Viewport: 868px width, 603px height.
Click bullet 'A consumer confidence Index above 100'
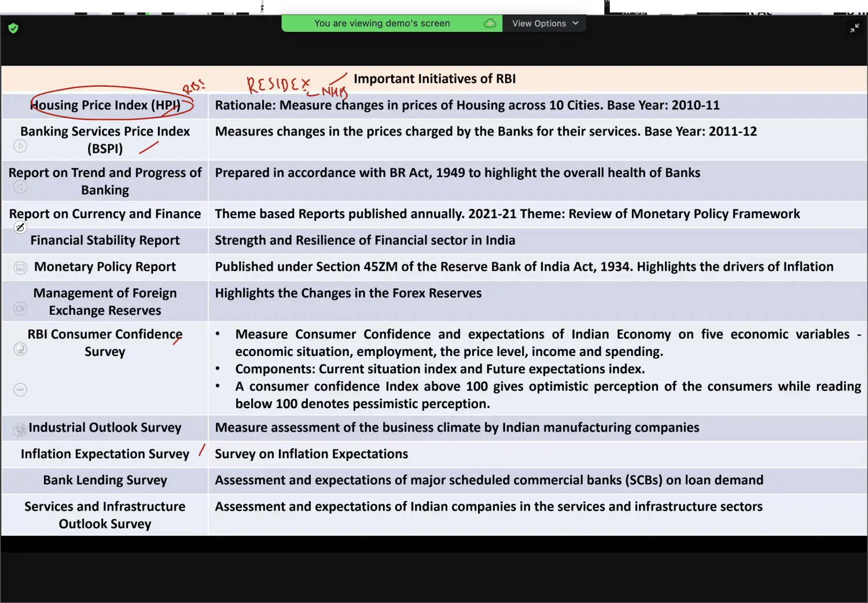click(547, 395)
